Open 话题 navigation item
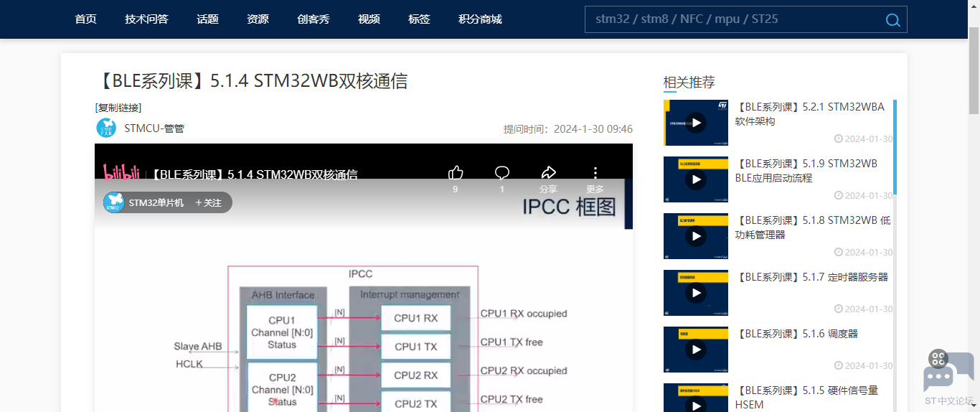The width and height of the screenshot is (980, 412). (x=207, y=19)
